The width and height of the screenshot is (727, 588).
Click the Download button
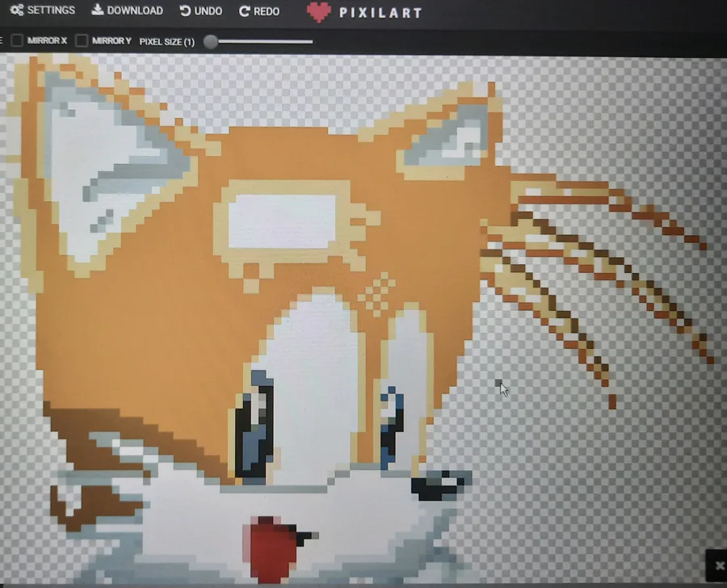tap(127, 10)
